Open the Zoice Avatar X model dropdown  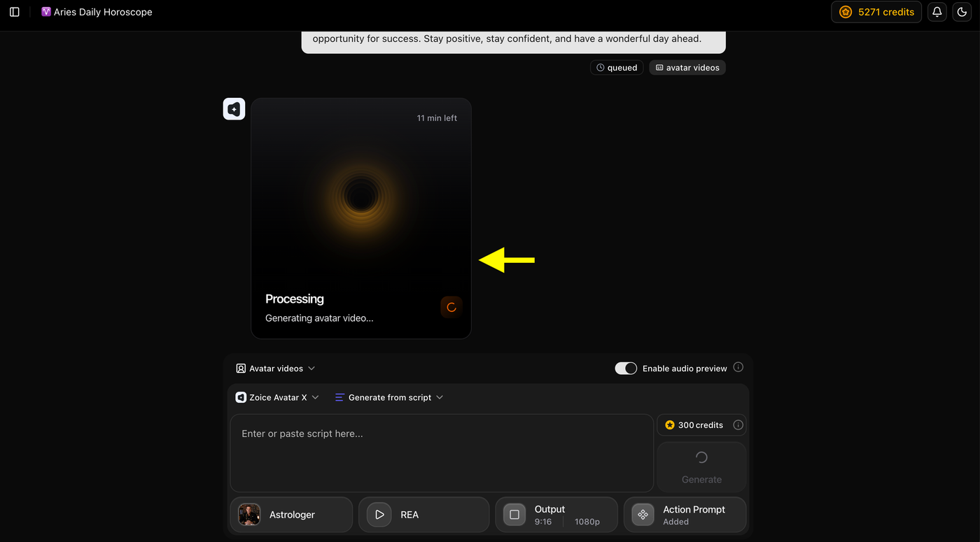(278, 397)
